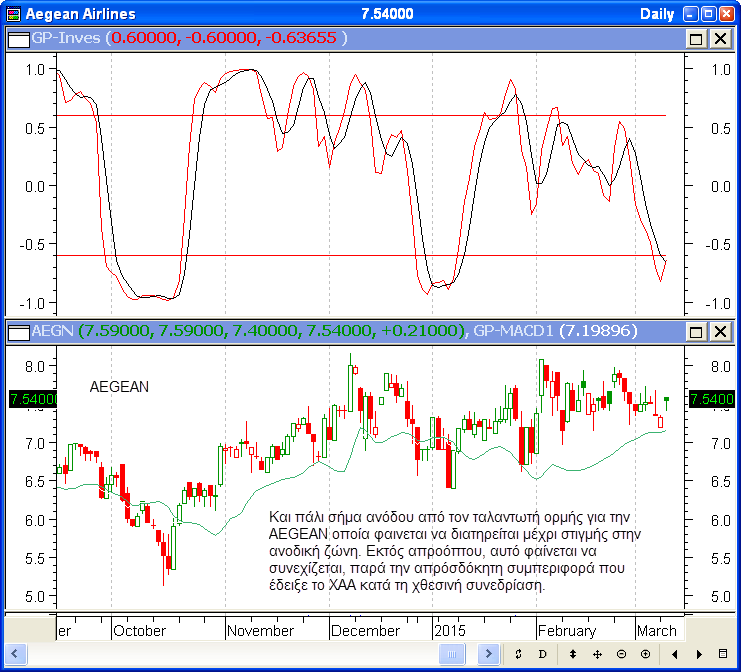Maximize the GP-Inves indicator pane
The image size is (741, 672).
pyautogui.click(x=696, y=39)
